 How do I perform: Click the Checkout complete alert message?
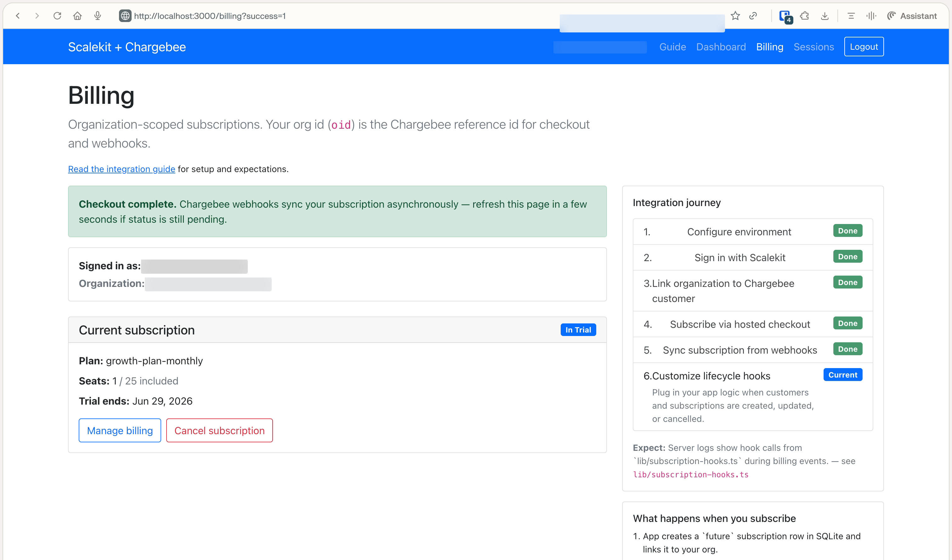tap(337, 211)
